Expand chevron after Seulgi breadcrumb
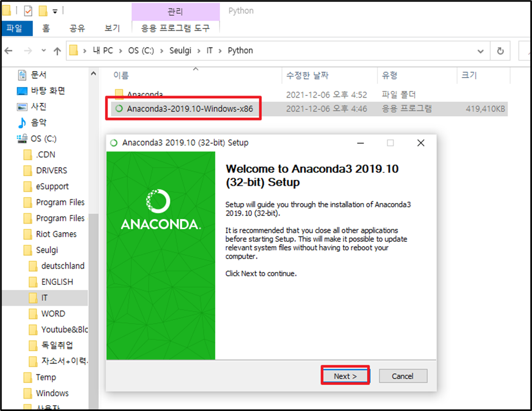This screenshot has height=411, width=532. [199, 51]
